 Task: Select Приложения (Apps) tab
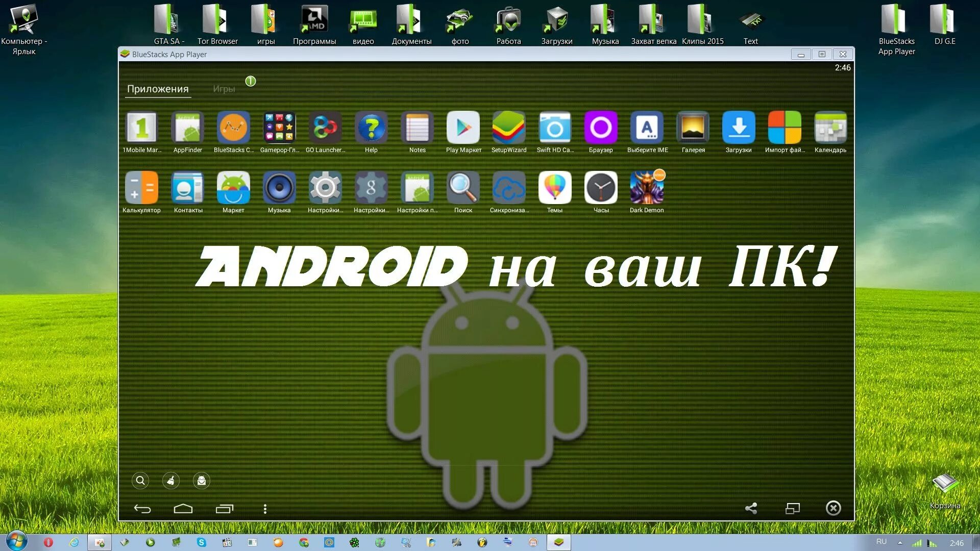(x=158, y=88)
